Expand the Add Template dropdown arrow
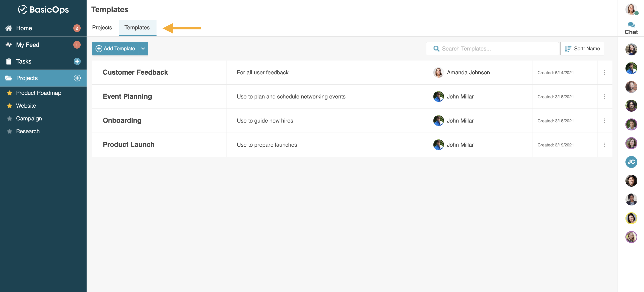Screen dimensions: 644x292 click(x=143, y=48)
